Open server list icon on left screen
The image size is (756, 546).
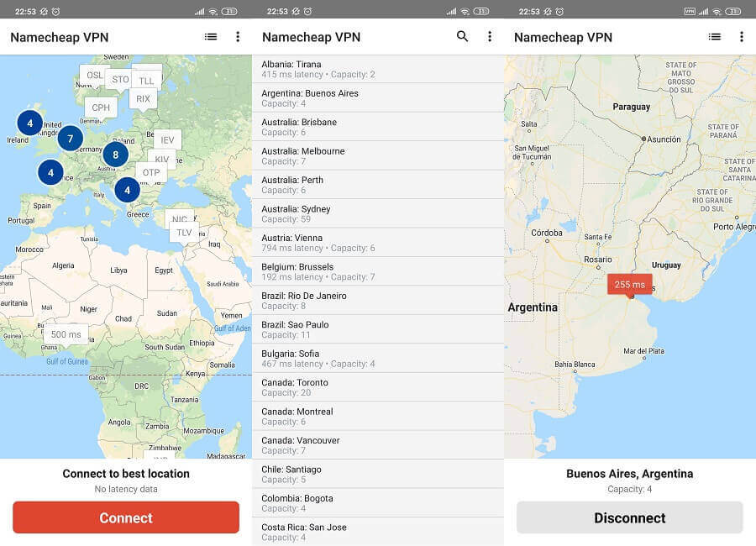click(211, 37)
